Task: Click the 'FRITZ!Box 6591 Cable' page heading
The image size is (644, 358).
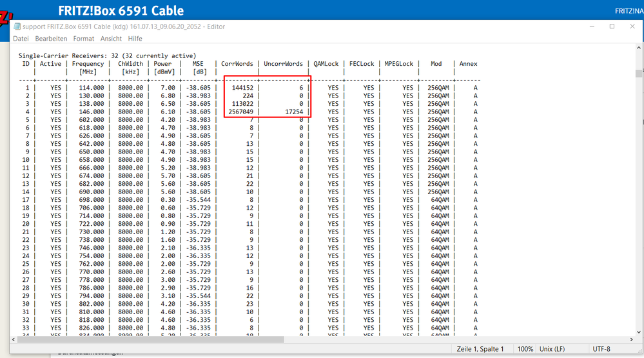Action: tap(121, 10)
